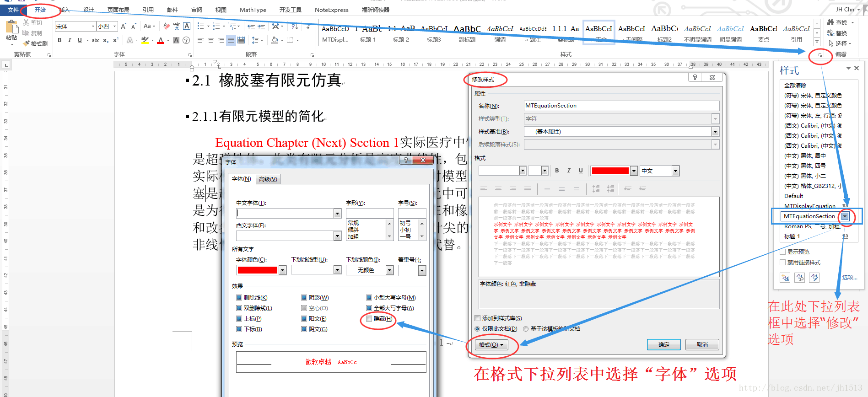The height and width of the screenshot is (397, 868).
Task: Check the 隐藏 (hidden) checkbox
Action: point(369,319)
